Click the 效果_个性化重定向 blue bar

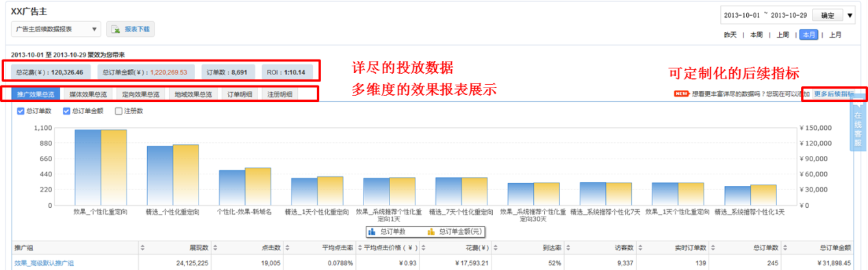pyautogui.click(x=88, y=167)
